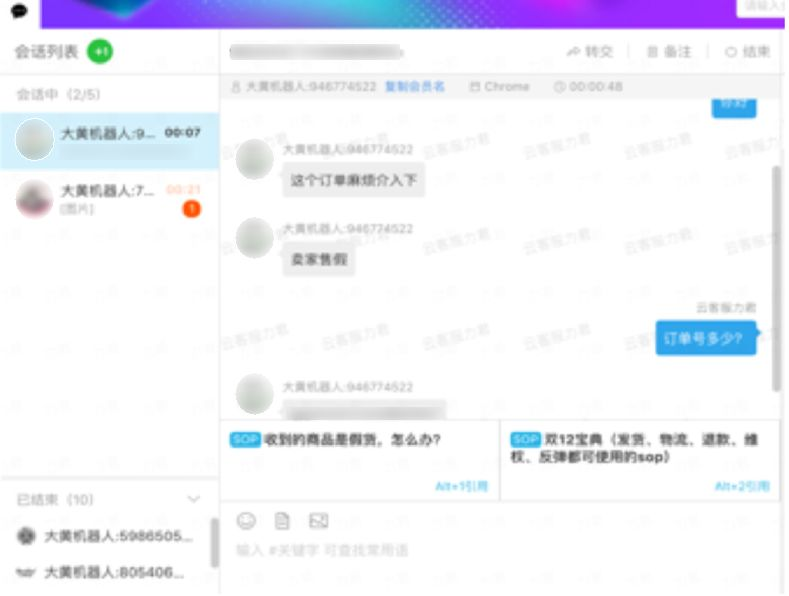Click the emoji smiley icon
The image size is (789, 596).
pyautogui.click(x=246, y=520)
